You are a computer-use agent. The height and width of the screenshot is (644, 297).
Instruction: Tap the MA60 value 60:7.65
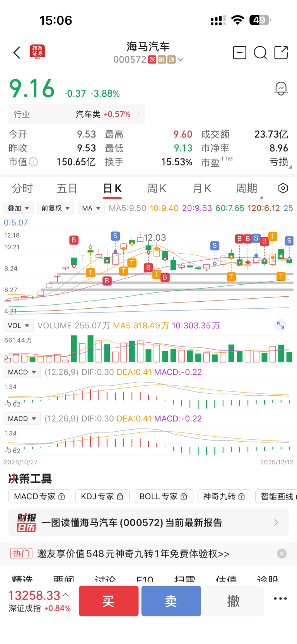(230, 208)
